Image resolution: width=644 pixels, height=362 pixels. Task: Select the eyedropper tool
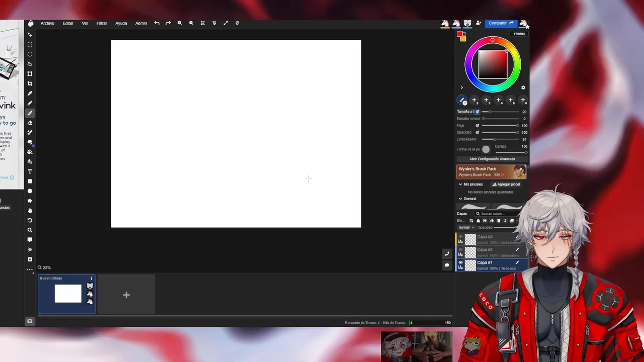point(30,94)
